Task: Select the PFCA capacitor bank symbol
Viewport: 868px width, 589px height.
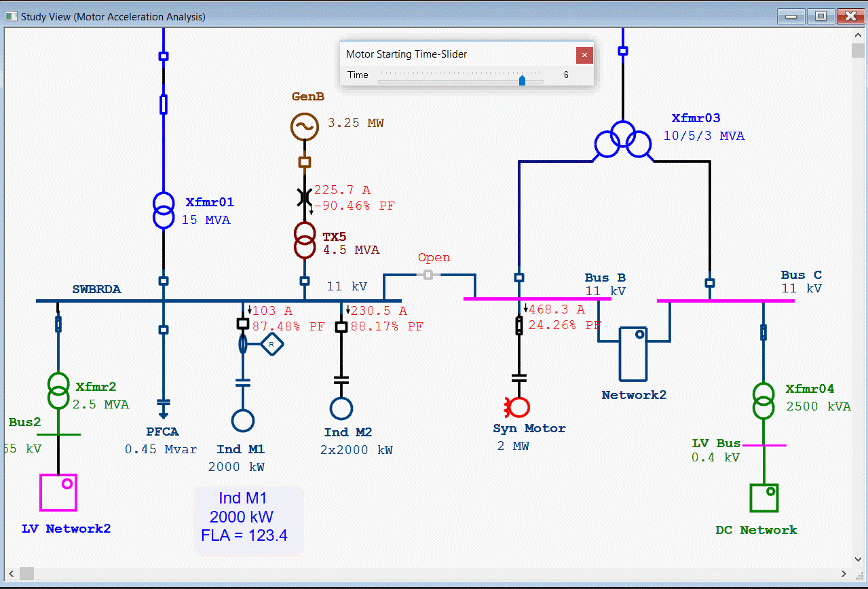Action: (x=163, y=406)
